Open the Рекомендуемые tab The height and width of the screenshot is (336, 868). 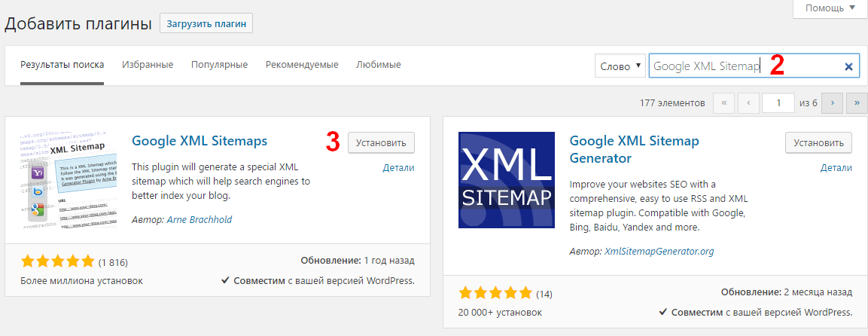point(302,65)
